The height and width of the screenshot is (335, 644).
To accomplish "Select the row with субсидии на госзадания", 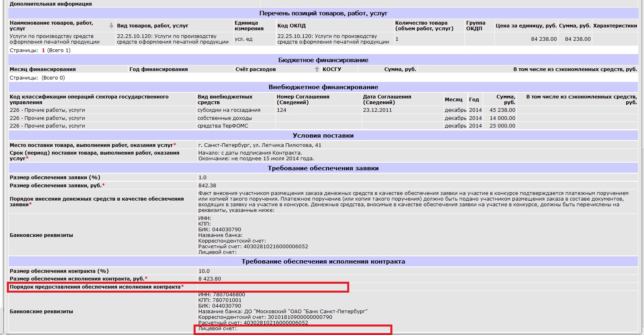I will tap(323, 110).
